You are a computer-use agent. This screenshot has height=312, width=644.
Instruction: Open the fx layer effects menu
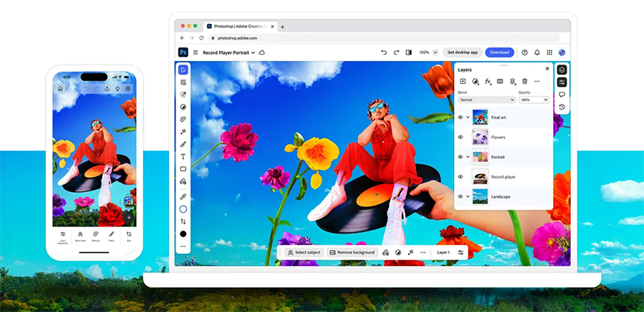click(488, 81)
